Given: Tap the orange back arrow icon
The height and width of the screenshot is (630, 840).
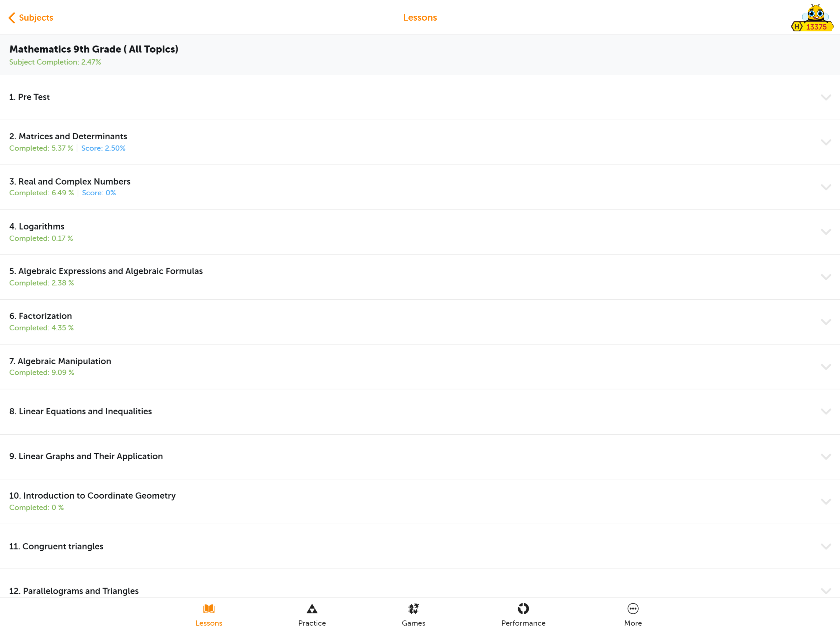Looking at the screenshot, I should [x=12, y=18].
